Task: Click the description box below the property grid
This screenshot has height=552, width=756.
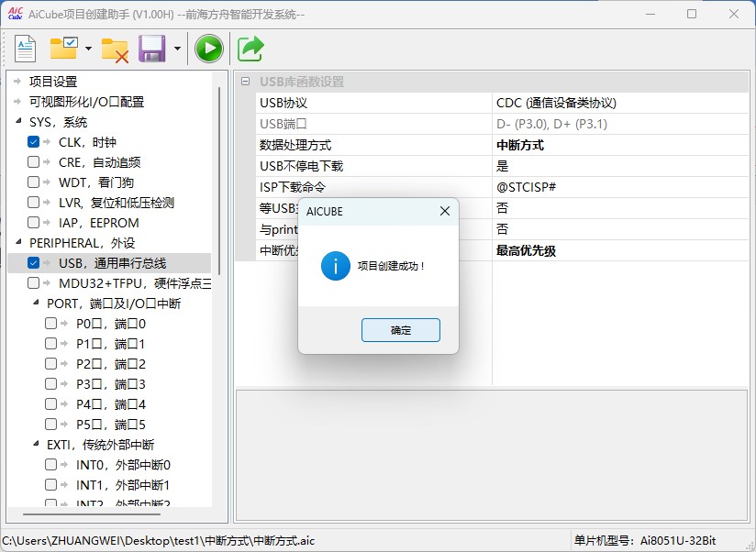Action: (492, 455)
